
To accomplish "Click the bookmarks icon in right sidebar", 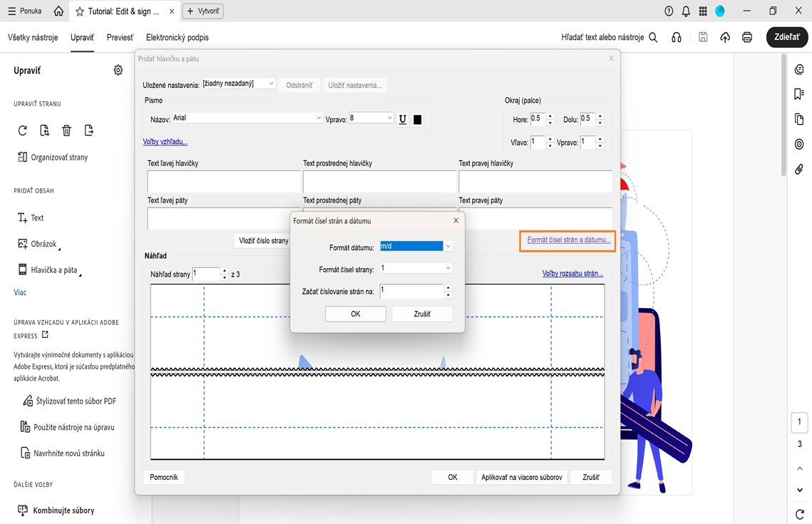I will (799, 93).
